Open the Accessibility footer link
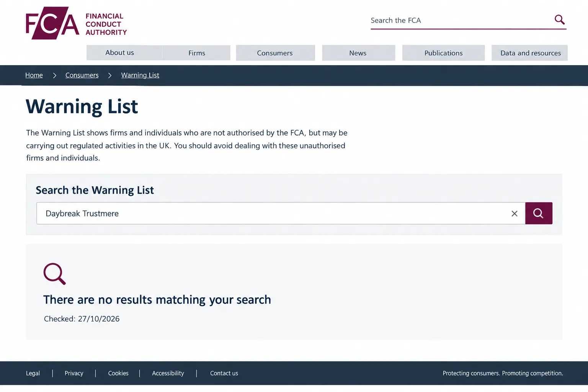The width and height of the screenshot is (588, 392). click(x=168, y=373)
